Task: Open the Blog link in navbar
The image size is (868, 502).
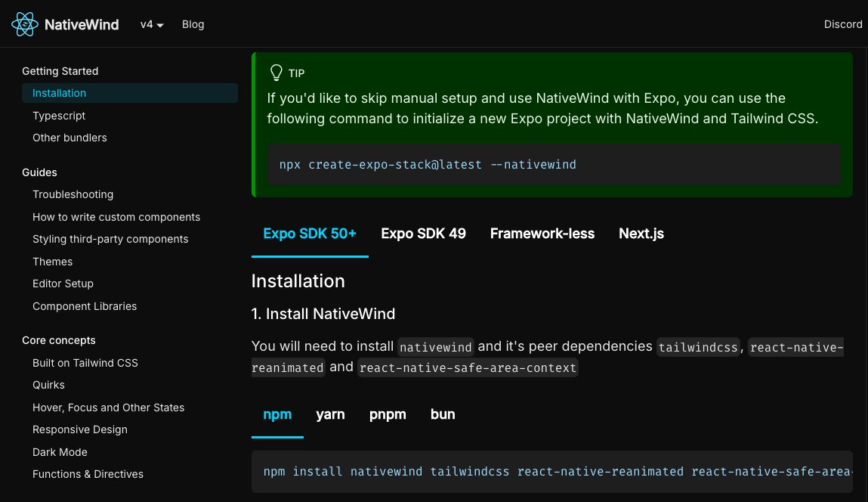Action: tap(193, 24)
